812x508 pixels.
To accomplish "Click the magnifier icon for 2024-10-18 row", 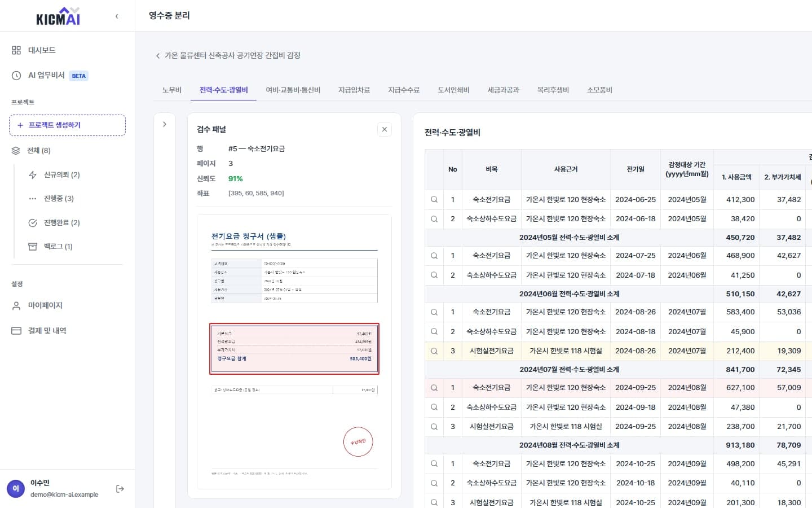I will [x=434, y=483].
